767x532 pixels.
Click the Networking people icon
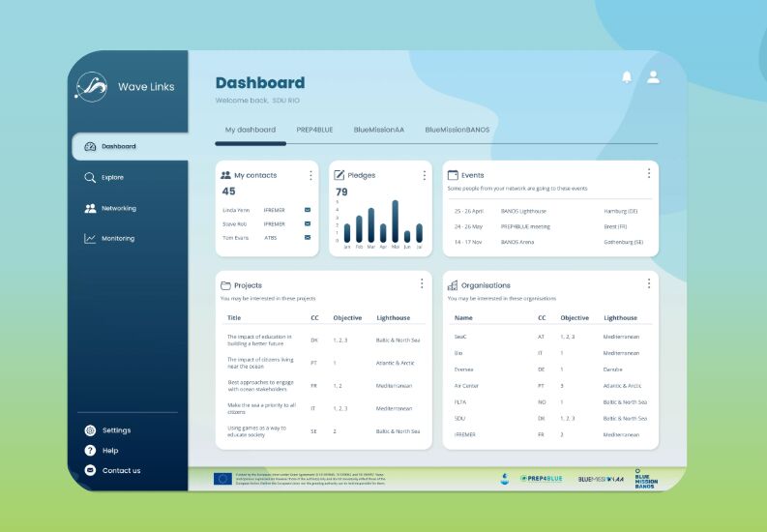(90, 208)
